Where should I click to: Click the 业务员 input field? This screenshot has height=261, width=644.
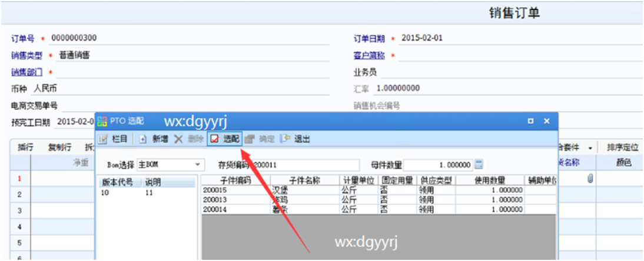pos(512,72)
